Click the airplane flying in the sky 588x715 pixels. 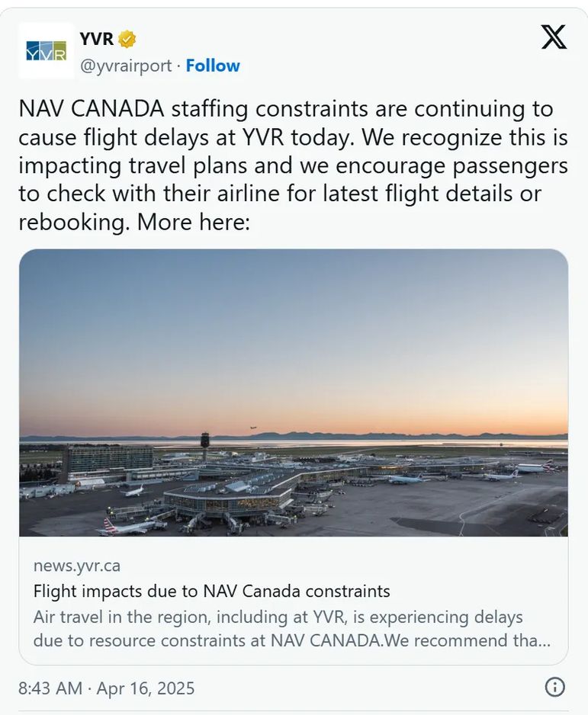[x=253, y=428]
